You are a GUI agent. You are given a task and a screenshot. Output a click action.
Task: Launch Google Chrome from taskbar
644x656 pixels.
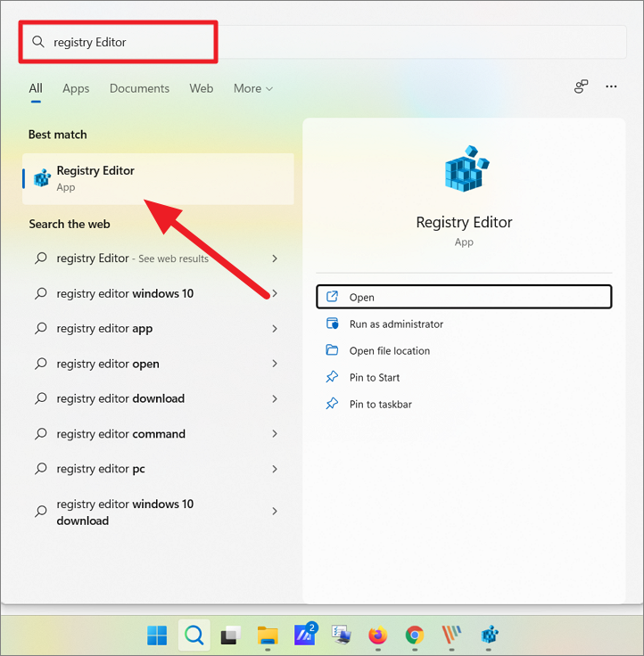(415, 635)
